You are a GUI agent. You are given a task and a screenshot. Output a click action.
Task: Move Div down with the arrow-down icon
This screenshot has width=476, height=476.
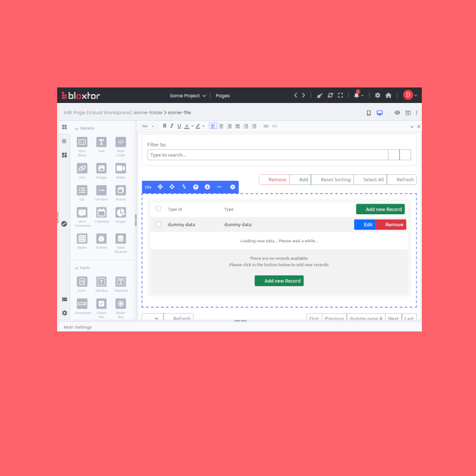tap(207, 187)
